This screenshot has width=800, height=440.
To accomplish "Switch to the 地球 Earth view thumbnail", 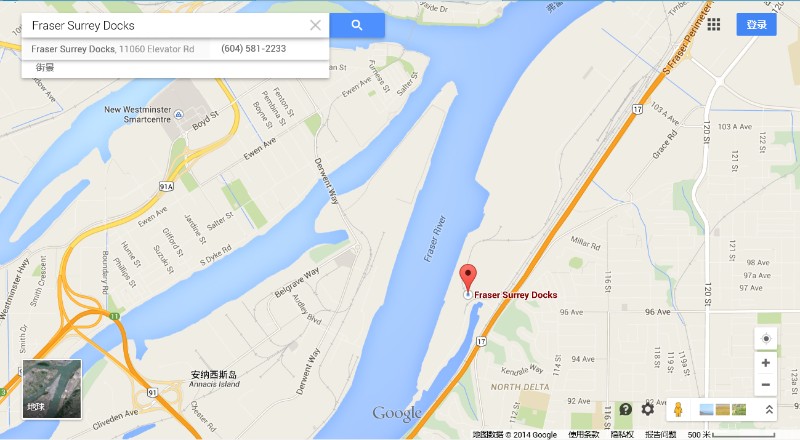I will pos(52,389).
